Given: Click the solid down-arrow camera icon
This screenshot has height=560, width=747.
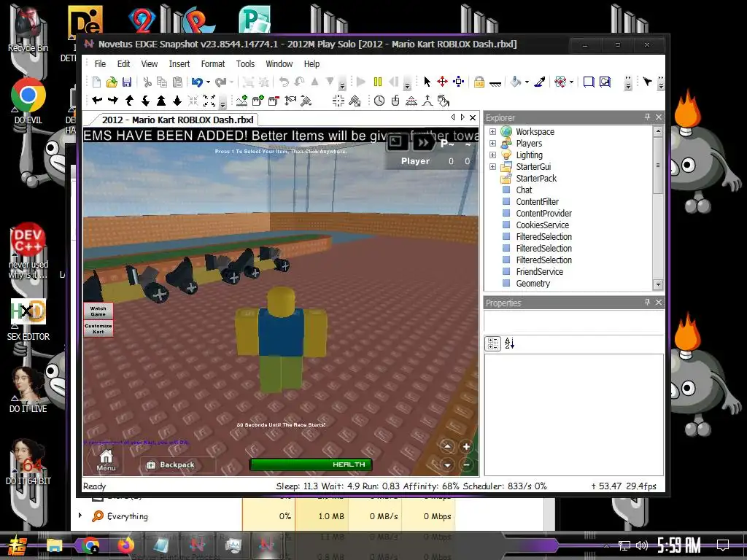Looking at the screenshot, I should [x=177, y=101].
